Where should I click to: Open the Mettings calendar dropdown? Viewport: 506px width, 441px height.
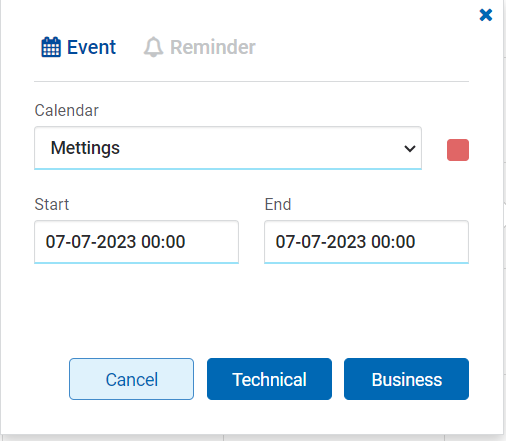pos(228,148)
